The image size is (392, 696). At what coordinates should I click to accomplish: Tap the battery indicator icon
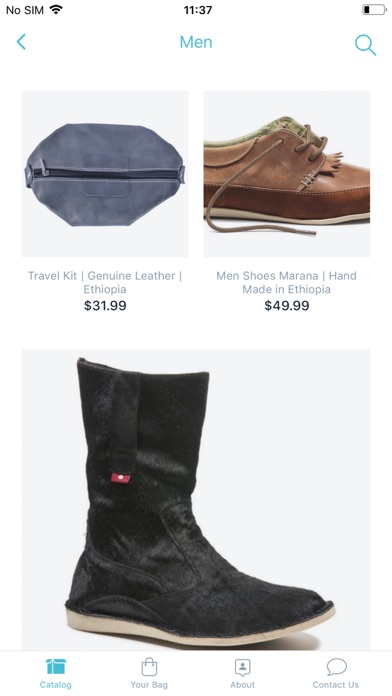click(374, 9)
